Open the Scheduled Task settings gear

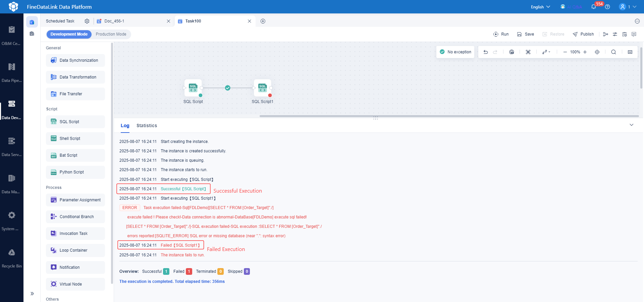pyautogui.click(x=87, y=21)
